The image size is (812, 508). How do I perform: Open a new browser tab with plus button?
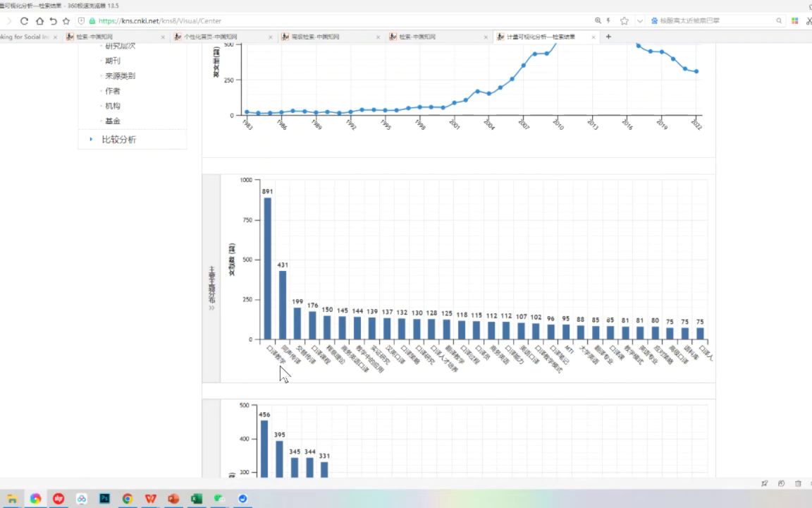608,37
